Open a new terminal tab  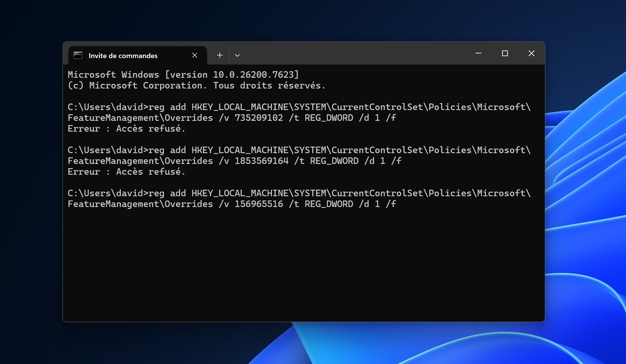[x=220, y=55]
